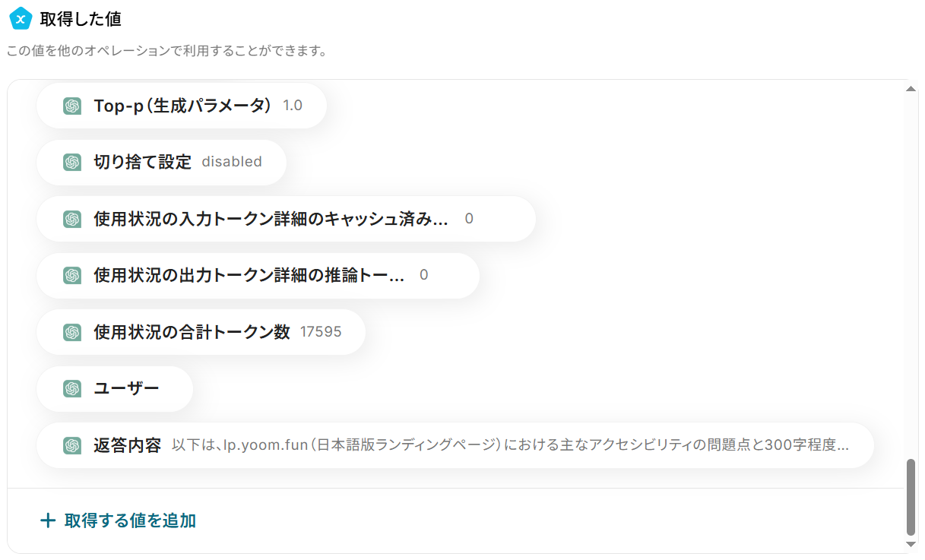Click the ChatGPT icon beside キャッシュ済み entry
Screen dimensions: 925x560
click(x=72, y=219)
